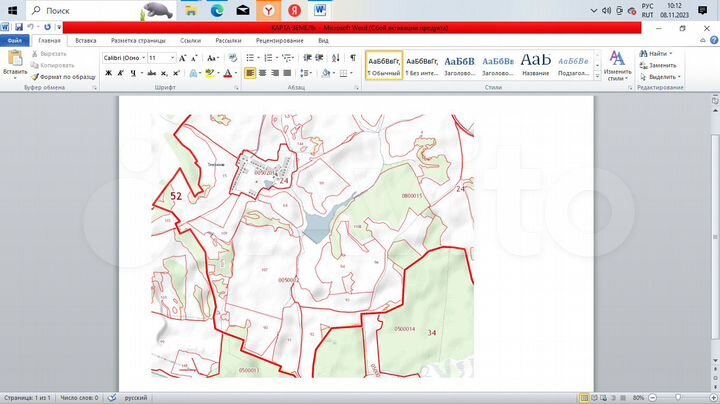This screenshot has width=720, height=404.
Task: Toggle bold Ж formatting
Action: [x=109, y=73]
